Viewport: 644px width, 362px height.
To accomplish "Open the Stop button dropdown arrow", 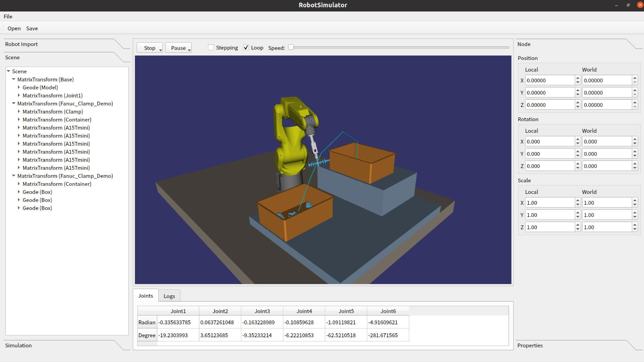I will pos(160,50).
